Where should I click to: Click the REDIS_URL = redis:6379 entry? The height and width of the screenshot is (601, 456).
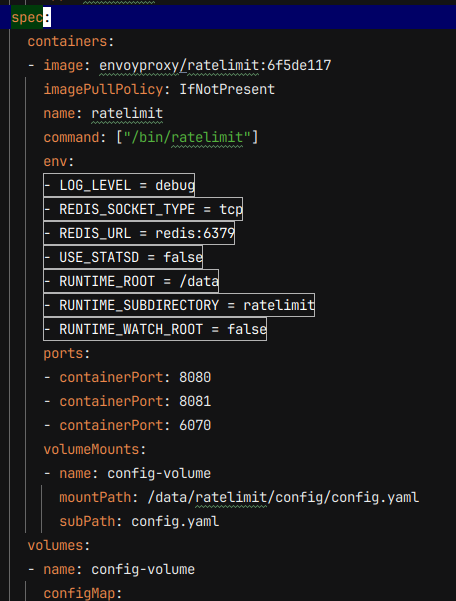coord(139,233)
